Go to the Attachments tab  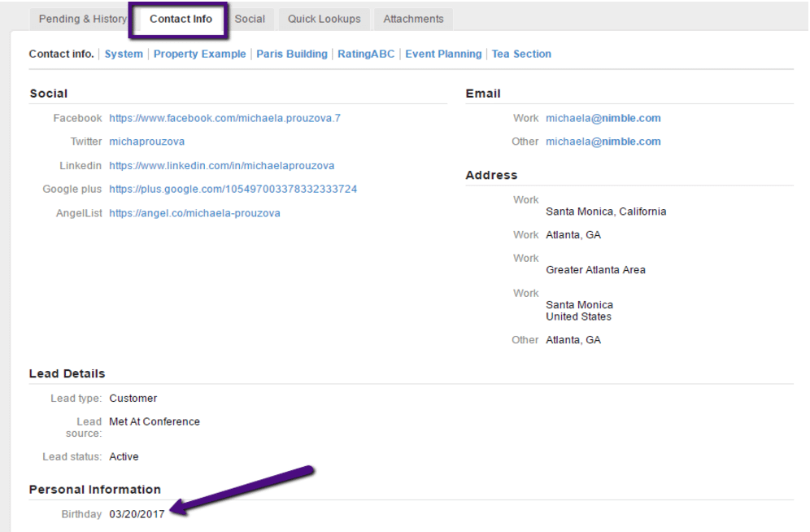coord(413,19)
